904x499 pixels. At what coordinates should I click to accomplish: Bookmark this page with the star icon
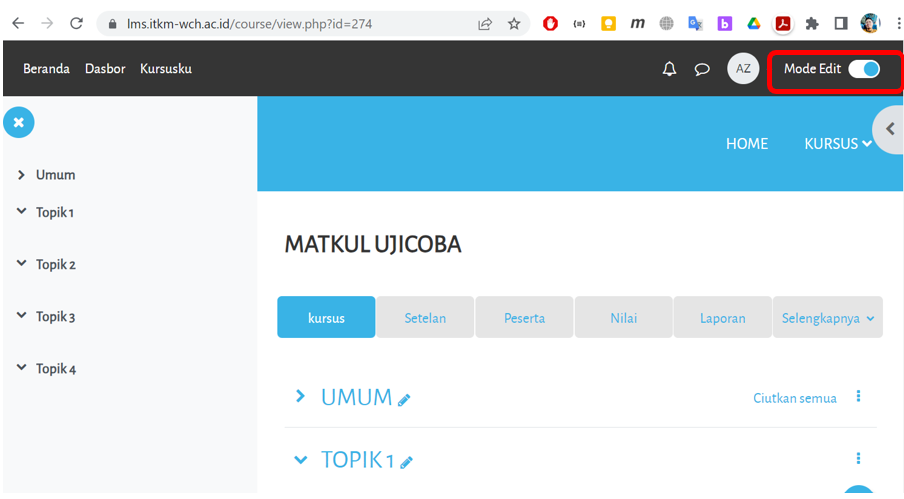point(514,23)
